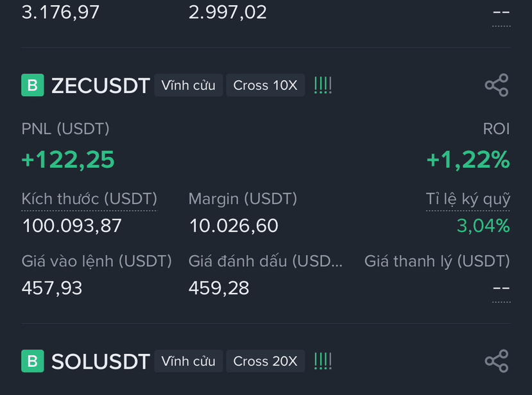The width and height of the screenshot is (532, 395).
Task: Share the SOLUSDT position
Action: coord(497,361)
